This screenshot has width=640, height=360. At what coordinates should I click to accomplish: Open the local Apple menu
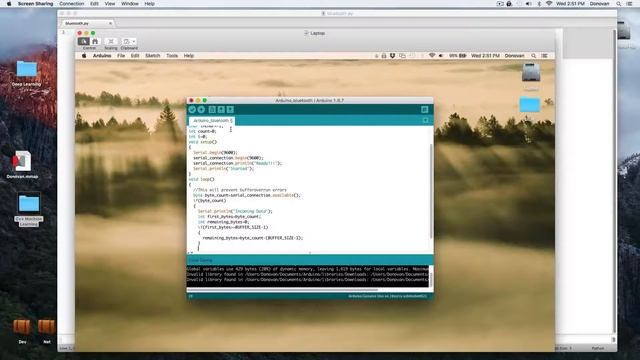(9, 4)
